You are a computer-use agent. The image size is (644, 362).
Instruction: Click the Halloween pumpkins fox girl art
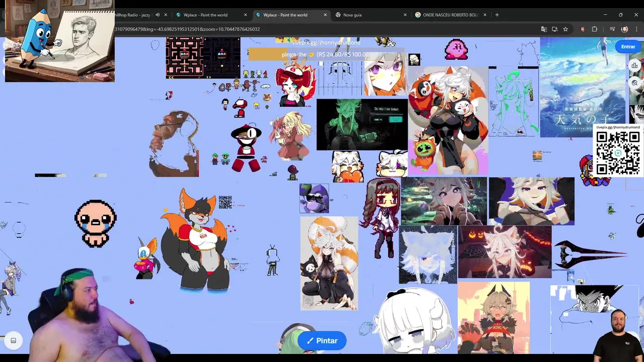pos(505,251)
